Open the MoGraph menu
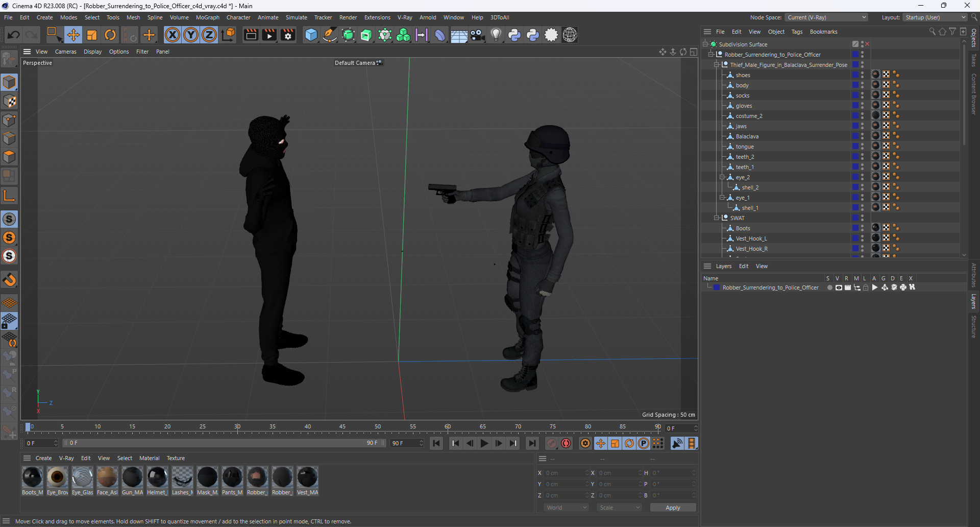Screen dimensions: 980x527 (207, 17)
